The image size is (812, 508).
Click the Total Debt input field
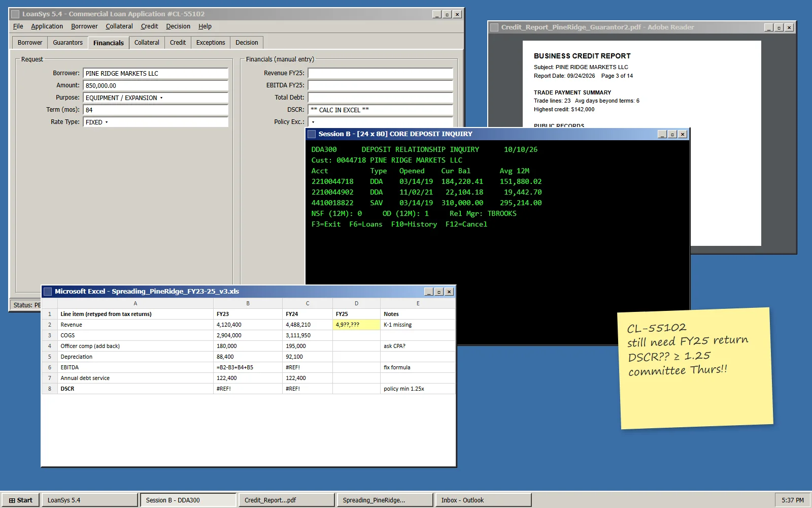(x=381, y=98)
